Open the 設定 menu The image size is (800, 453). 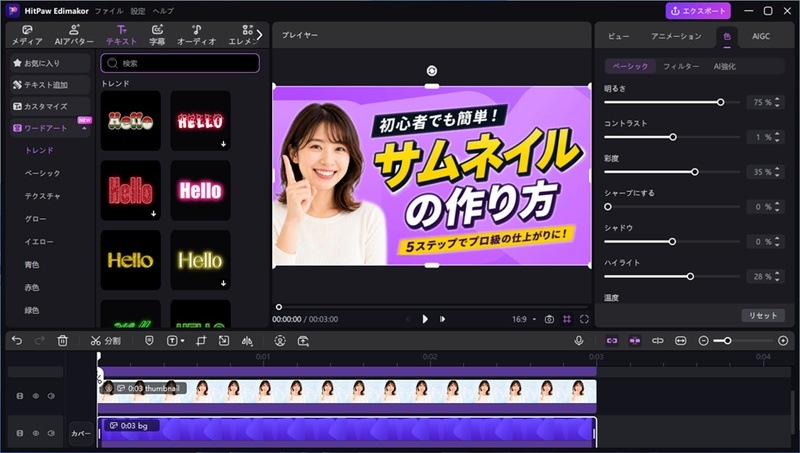[138, 11]
